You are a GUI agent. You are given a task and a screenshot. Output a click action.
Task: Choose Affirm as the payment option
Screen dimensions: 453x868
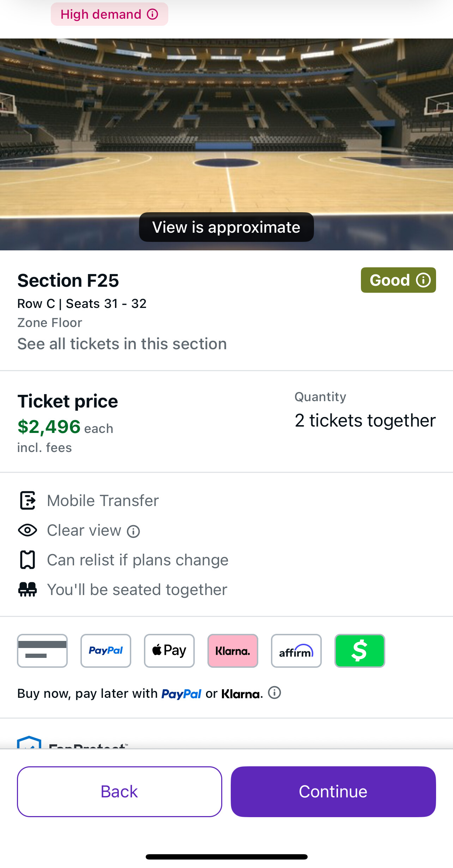[x=296, y=650]
